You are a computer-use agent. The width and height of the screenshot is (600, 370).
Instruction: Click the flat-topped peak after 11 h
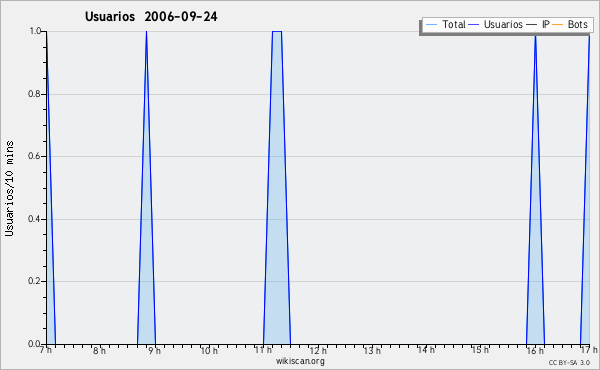point(277,187)
